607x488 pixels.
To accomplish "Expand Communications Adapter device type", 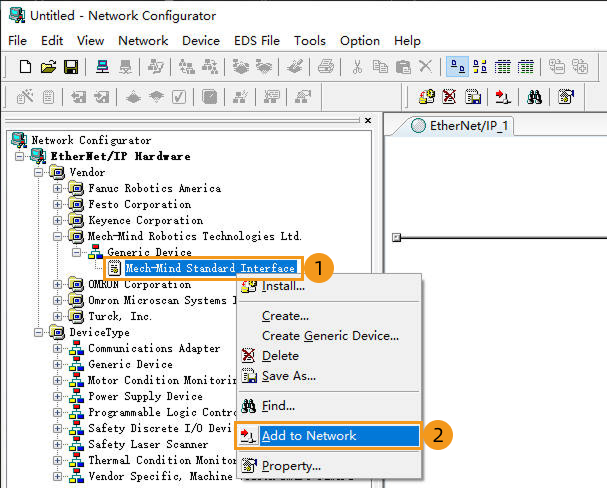I will 57,348.
